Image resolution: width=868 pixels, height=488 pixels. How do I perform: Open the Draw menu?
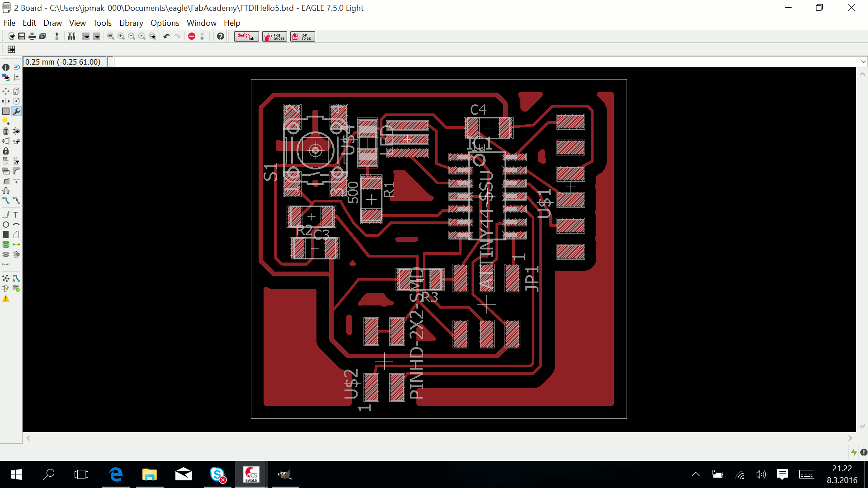52,23
